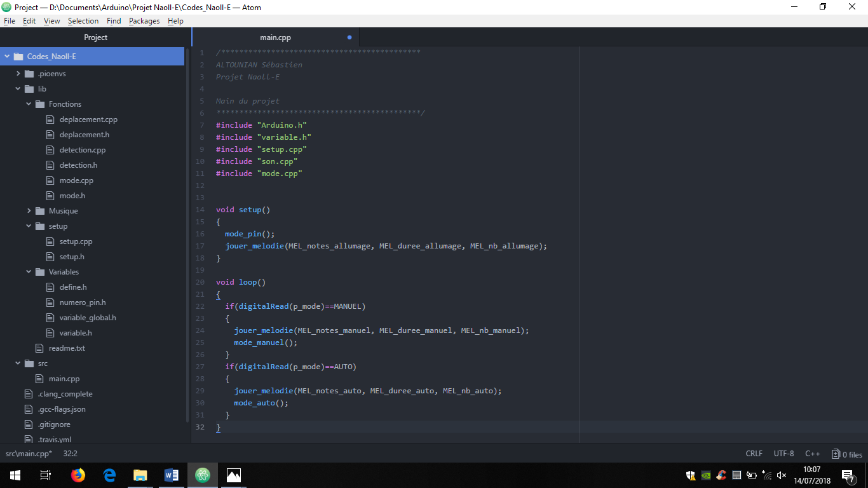Click Windows Defender security tray icon
Screen dimensions: 868x488
coord(691,475)
